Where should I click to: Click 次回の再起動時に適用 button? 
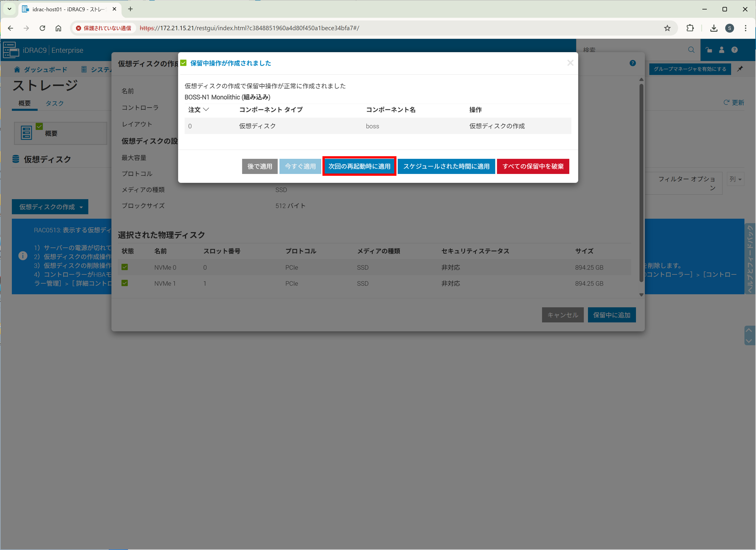(x=359, y=166)
